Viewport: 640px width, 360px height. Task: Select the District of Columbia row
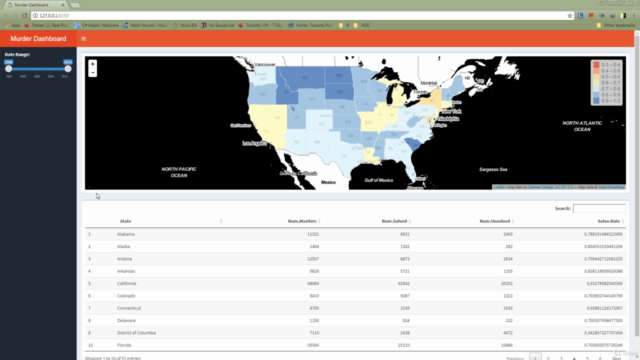pos(355,333)
